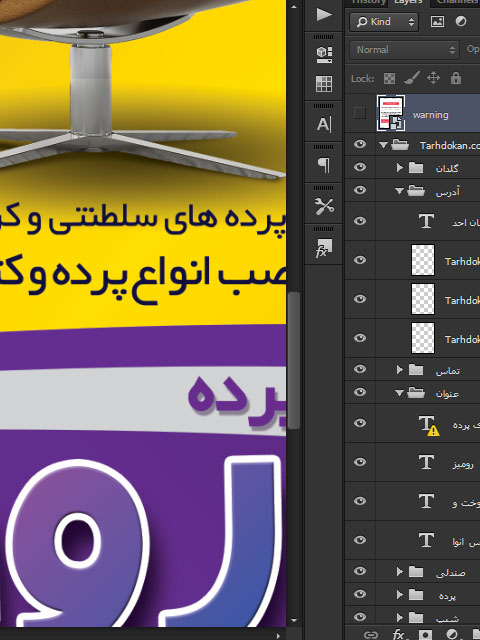This screenshot has width=480, height=640.
Task: Hide the گلدان group
Action: coord(360,167)
